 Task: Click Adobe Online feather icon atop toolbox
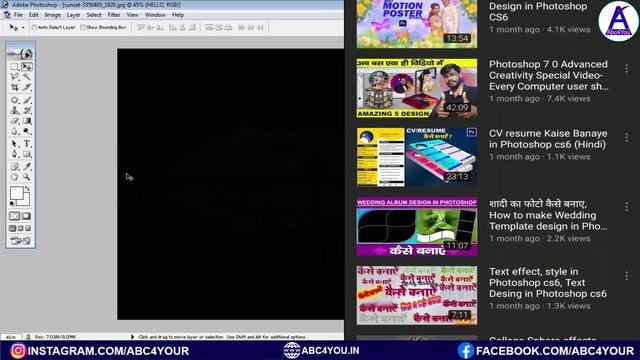20,53
